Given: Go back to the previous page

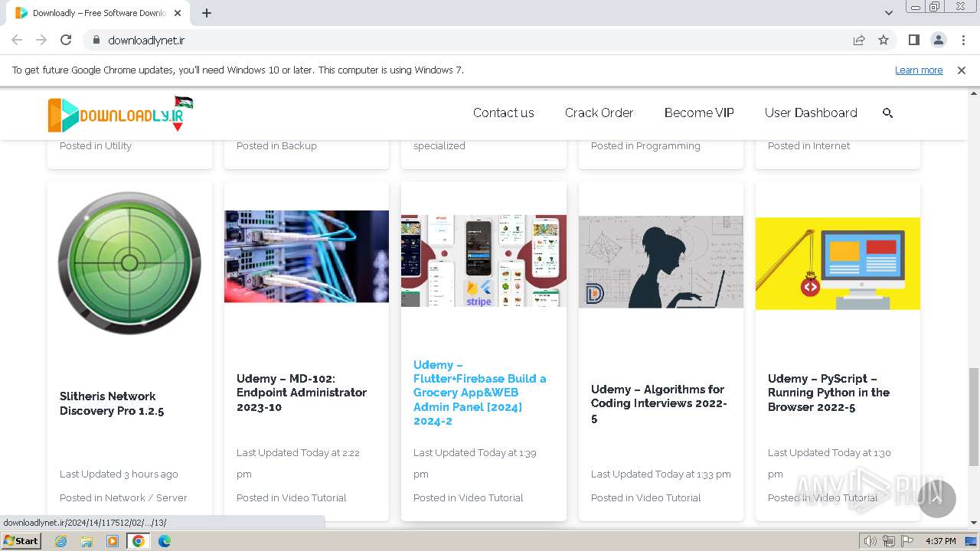Looking at the screenshot, I should [x=17, y=40].
